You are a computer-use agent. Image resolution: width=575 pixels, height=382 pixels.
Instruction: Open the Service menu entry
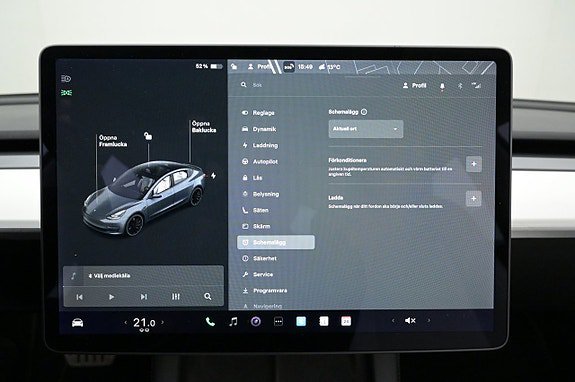[257, 274]
